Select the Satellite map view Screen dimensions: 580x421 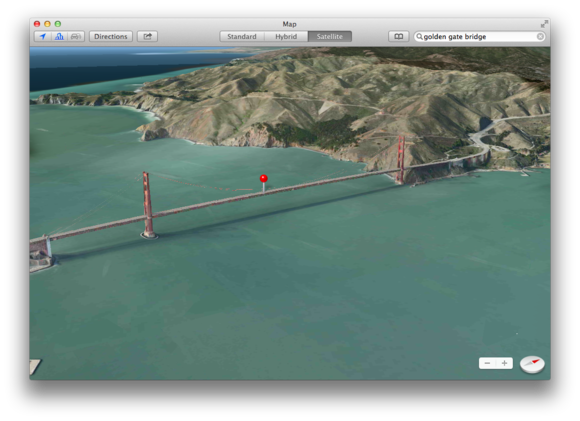tap(330, 37)
